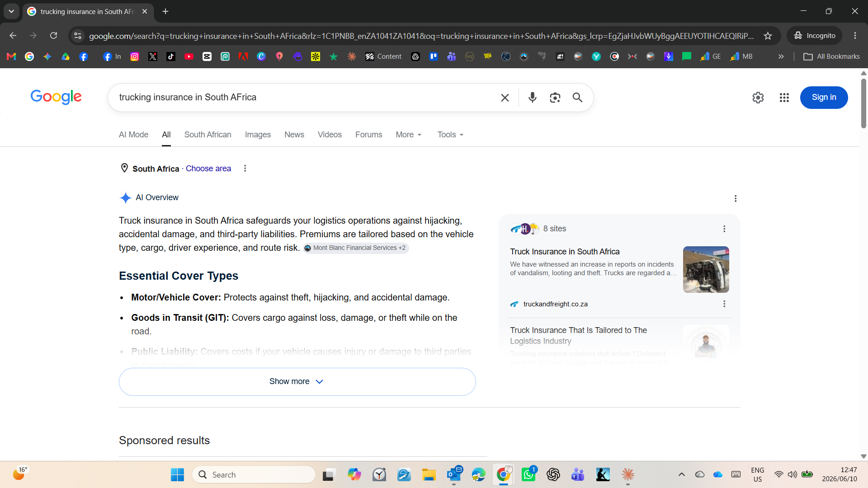
Task: Open Mont Blanc Financial Services +2 source chip
Action: tap(356, 248)
